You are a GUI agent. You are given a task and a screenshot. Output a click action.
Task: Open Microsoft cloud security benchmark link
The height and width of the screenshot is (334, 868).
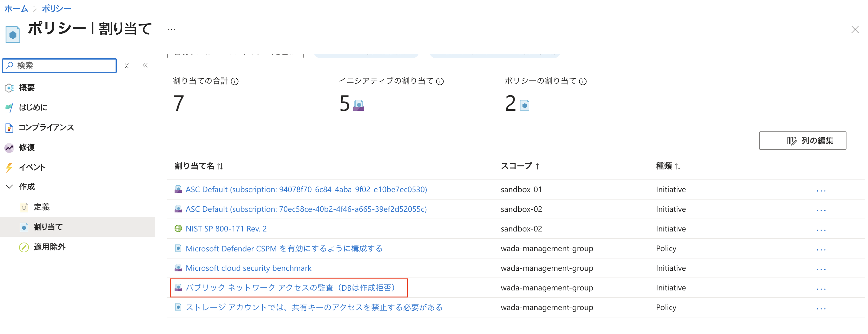[x=249, y=268]
